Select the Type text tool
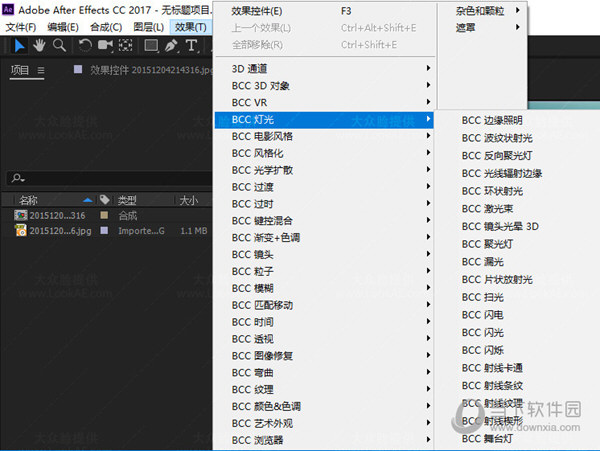 (x=192, y=46)
